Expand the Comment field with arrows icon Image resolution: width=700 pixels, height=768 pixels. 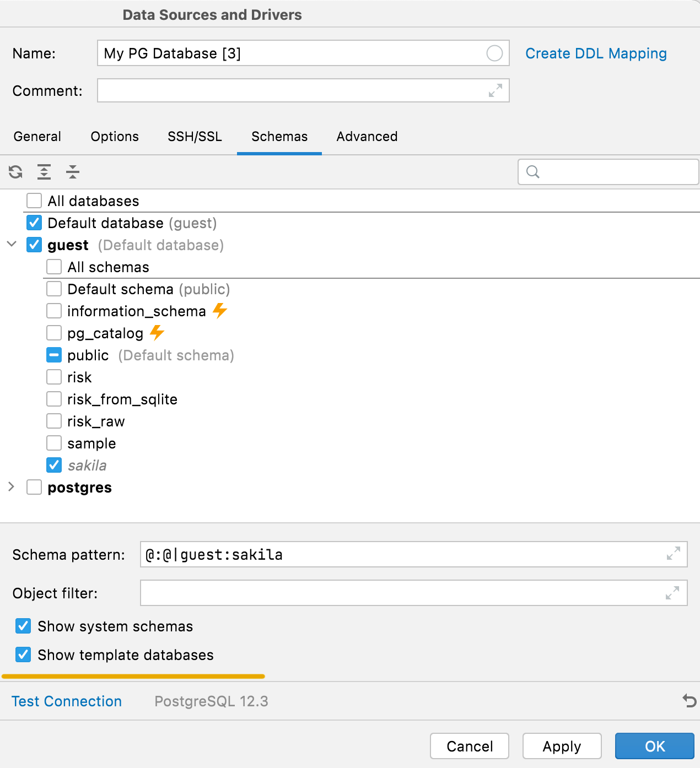click(x=496, y=90)
